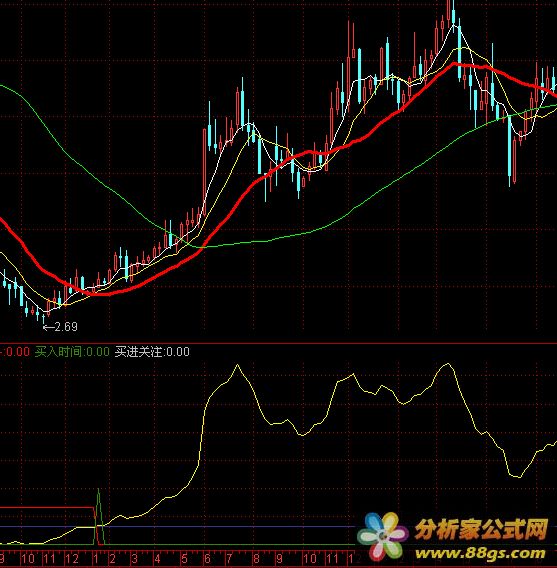Select the white 买进关注:0.00 indicator label
The image size is (557, 568).
(x=152, y=352)
